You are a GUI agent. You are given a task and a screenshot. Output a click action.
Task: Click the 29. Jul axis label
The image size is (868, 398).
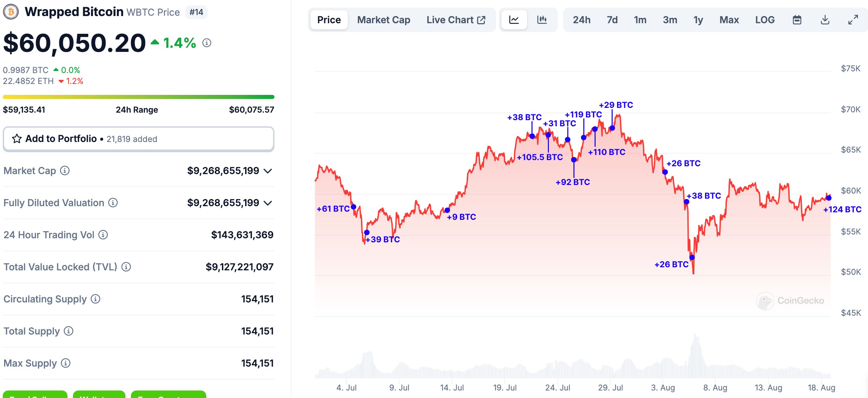click(x=610, y=387)
